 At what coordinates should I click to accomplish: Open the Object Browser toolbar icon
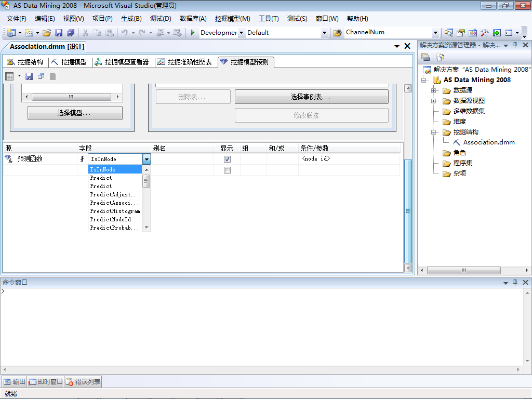(x=472, y=33)
